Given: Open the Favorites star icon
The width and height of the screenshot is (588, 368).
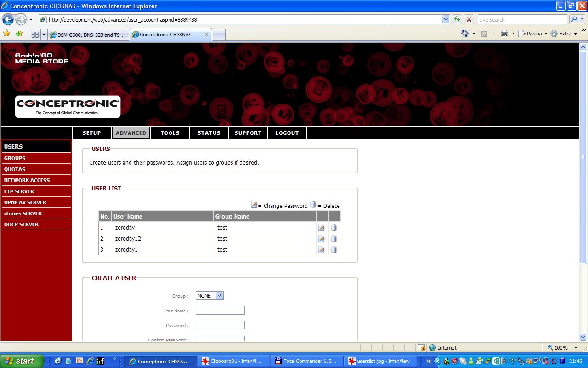Looking at the screenshot, I should [6, 34].
